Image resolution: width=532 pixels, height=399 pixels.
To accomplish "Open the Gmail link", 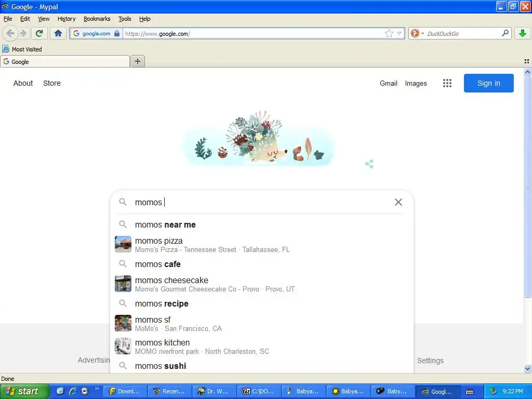I will click(389, 83).
